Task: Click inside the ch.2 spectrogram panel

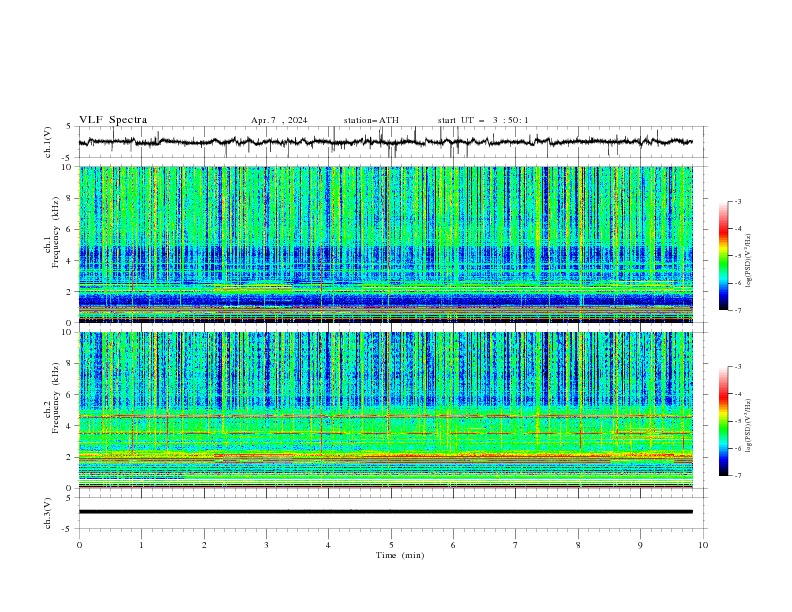Action: (386, 410)
